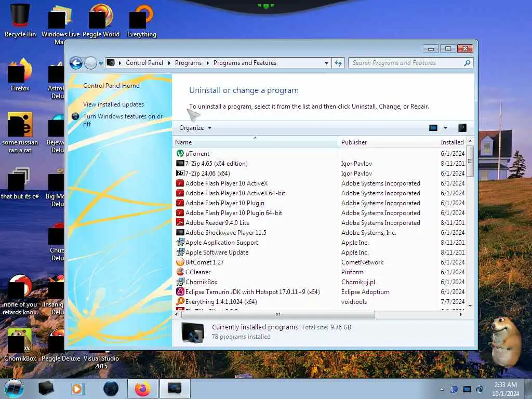This screenshot has height=399, width=532.
Task: Click the Adobe Shockwave Player 11.5 icon
Action: [x=180, y=232]
